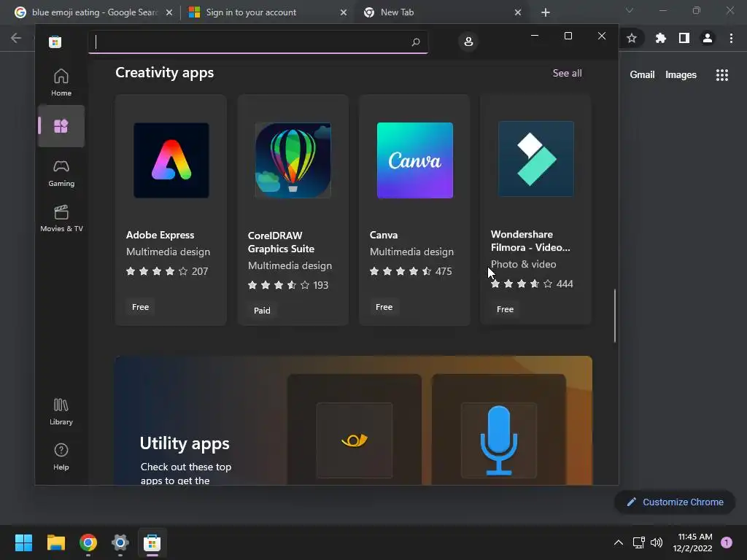Go back in Chrome with back arrow

click(16, 38)
